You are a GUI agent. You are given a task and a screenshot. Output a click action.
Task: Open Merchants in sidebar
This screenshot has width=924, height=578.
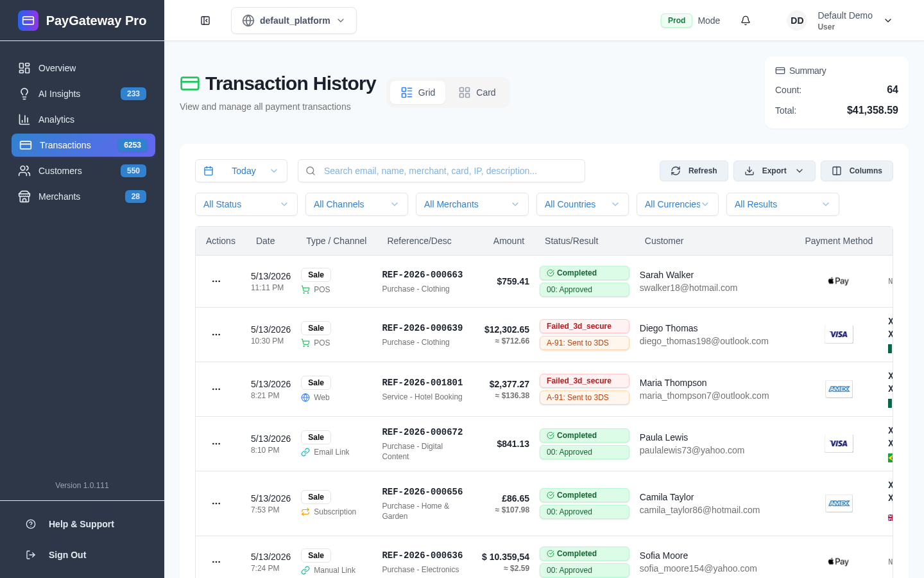tap(83, 197)
